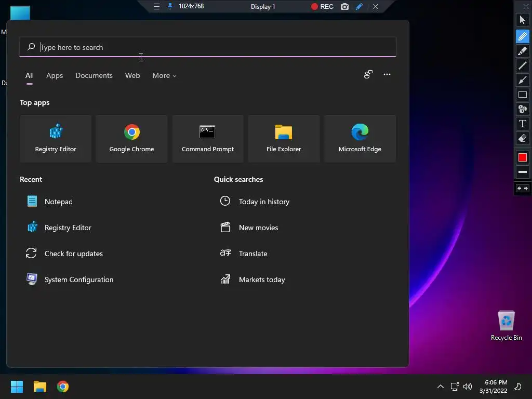Select the pencil drawing tool
This screenshot has width=532, height=399.
tap(523, 36)
